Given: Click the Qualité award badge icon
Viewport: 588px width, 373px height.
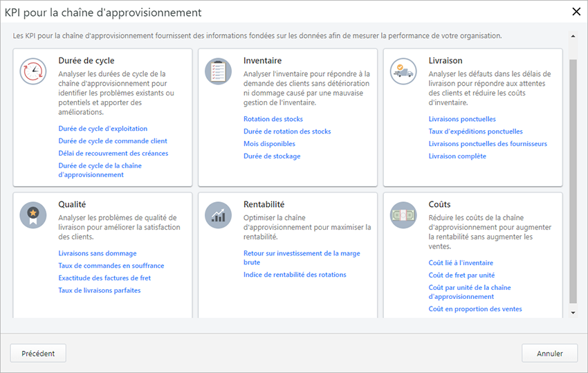Looking at the screenshot, I should [33, 215].
